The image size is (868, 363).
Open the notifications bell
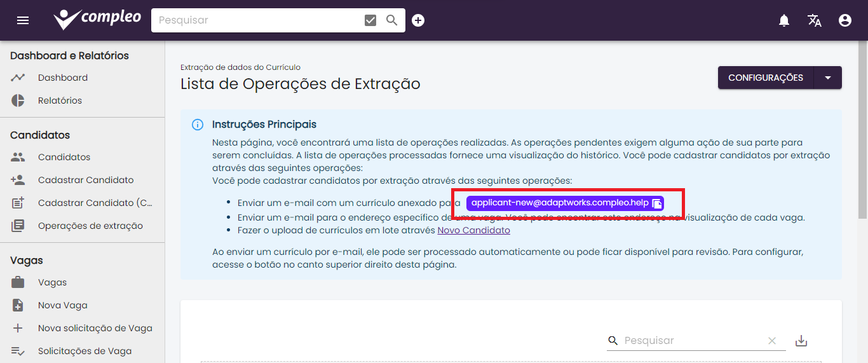pyautogui.click(x=784, y=20)
